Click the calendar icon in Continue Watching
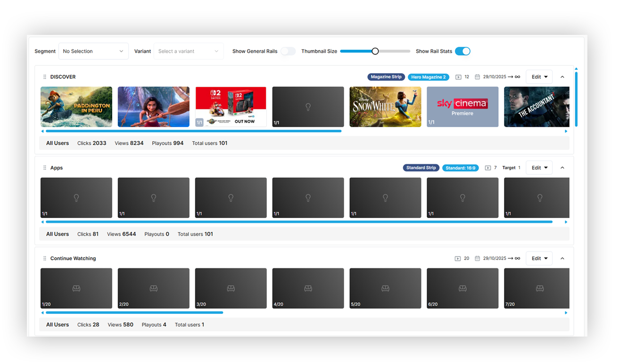Screen dimensions: 644x362 click(x=477, y=258)
